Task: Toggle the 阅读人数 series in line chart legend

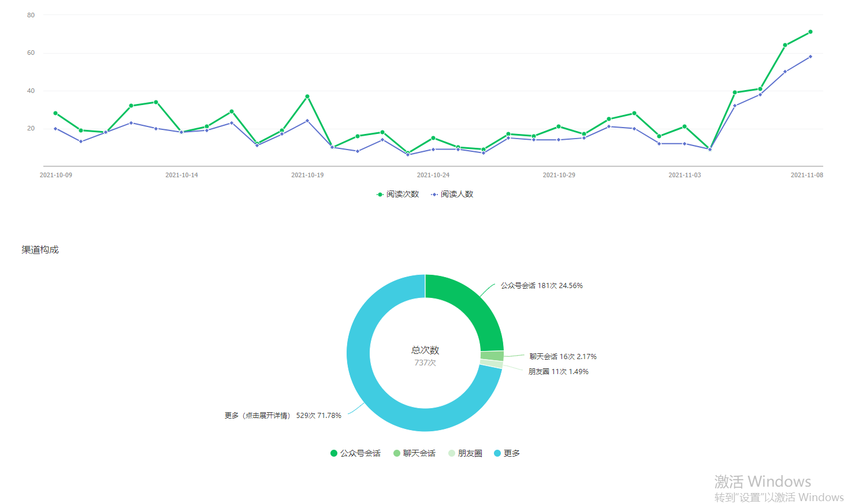Action: pyautogui.click(x=452, y=195)
